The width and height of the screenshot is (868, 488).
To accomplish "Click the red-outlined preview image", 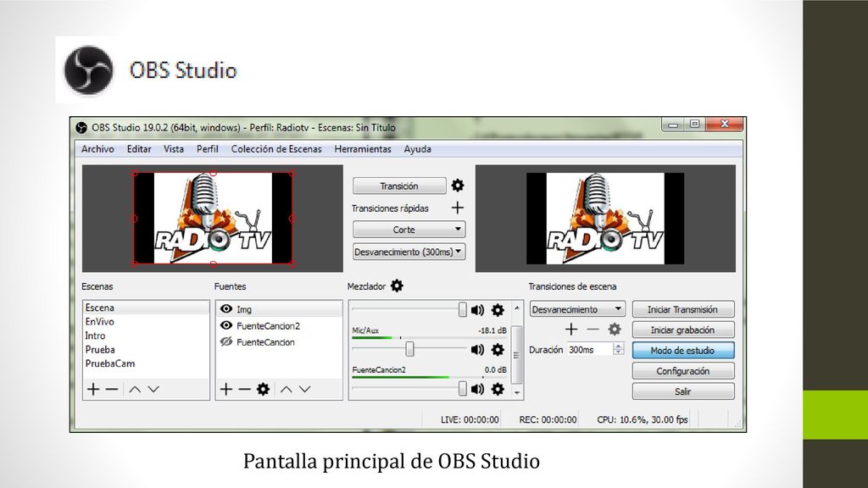I will pyautogui.click(x=213, y=218).
